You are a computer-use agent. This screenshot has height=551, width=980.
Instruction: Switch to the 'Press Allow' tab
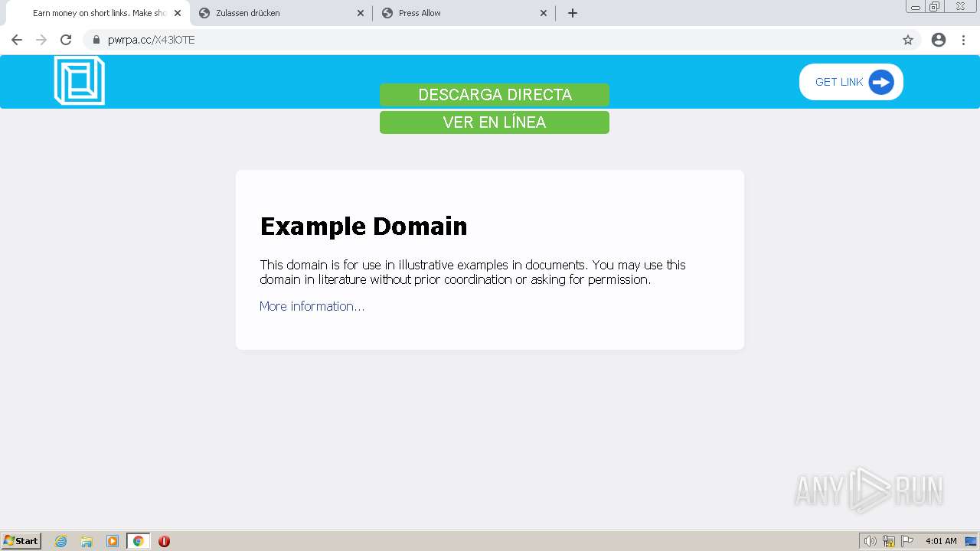click(x=463, y=13)
